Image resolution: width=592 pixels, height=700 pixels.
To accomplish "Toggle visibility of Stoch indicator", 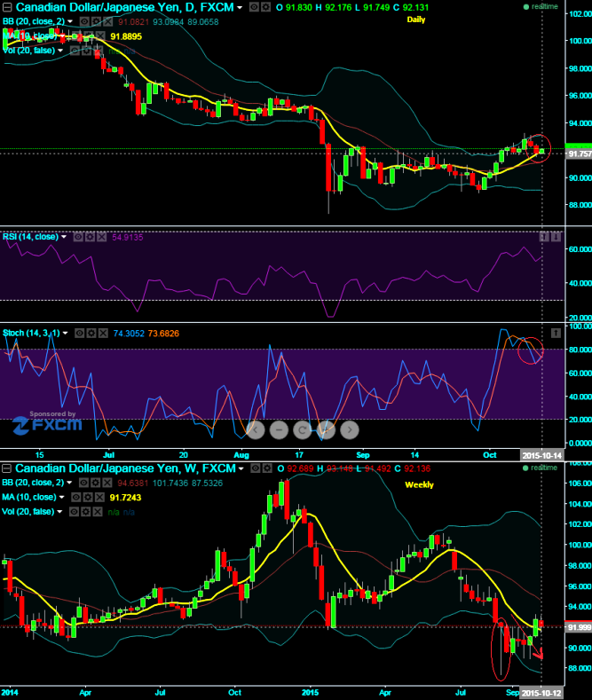I will (80, 333).
